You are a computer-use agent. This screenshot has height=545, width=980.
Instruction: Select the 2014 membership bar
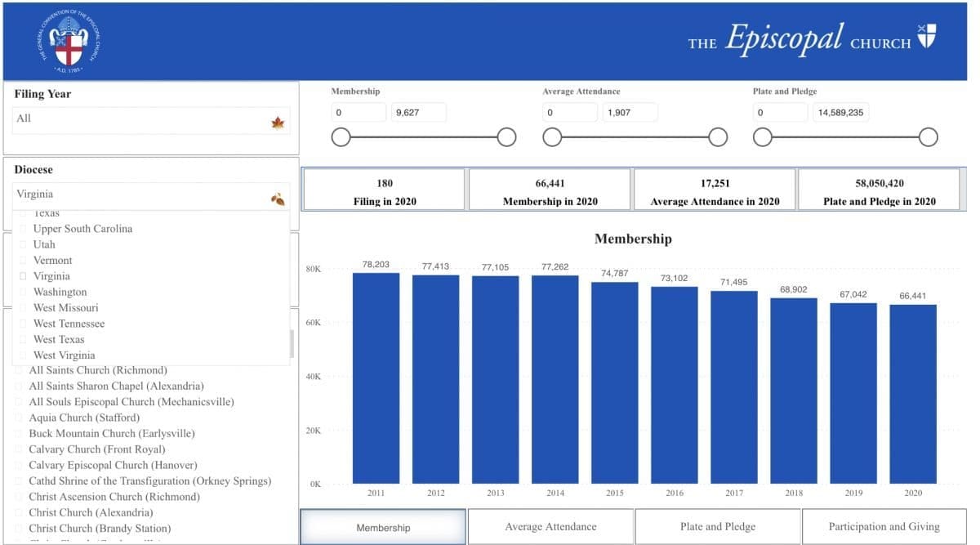click(x=555, y=379)
